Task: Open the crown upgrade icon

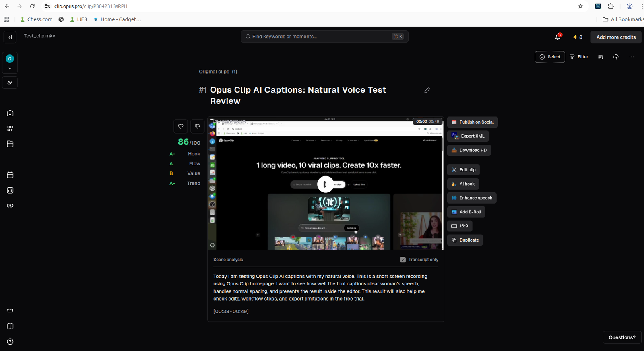Action: pos(10,310)
